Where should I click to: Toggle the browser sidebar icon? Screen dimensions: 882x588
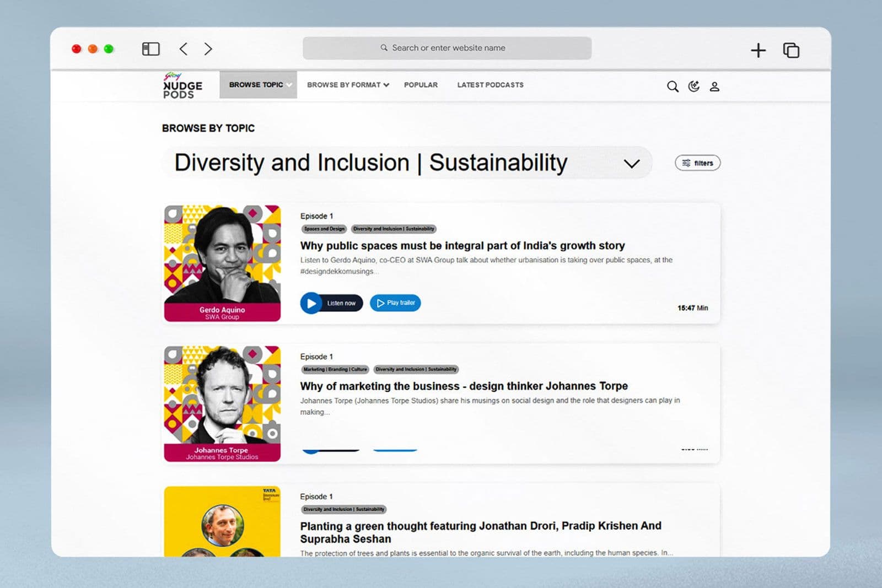[150, 49]
